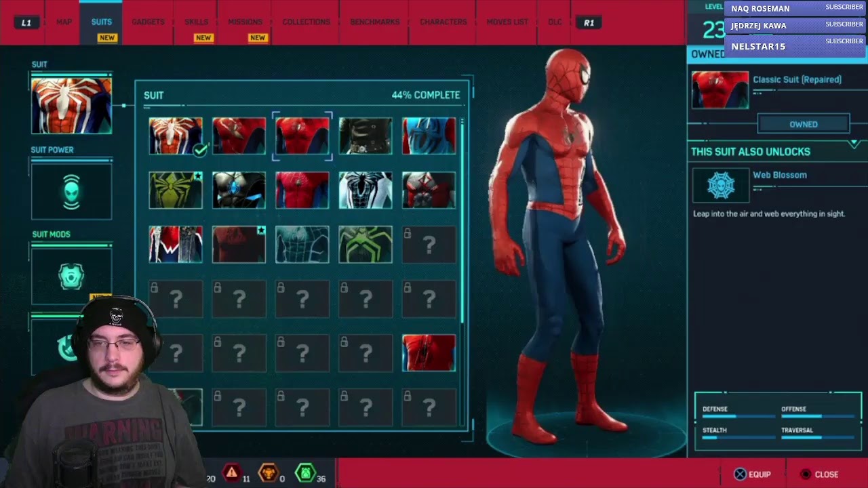The image size is (868, 488).
Task: Click the orange challenge token icon
Action: pyautogui.click(x=269, y=472)
